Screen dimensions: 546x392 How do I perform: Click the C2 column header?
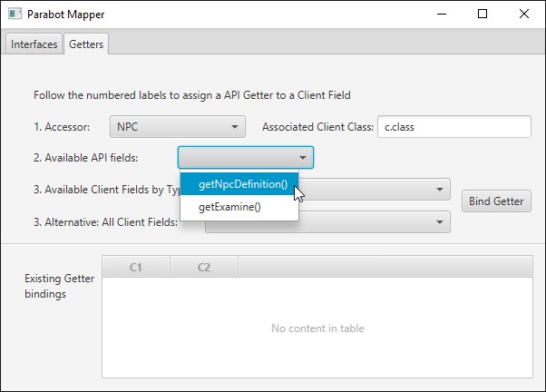pos(204,268)
